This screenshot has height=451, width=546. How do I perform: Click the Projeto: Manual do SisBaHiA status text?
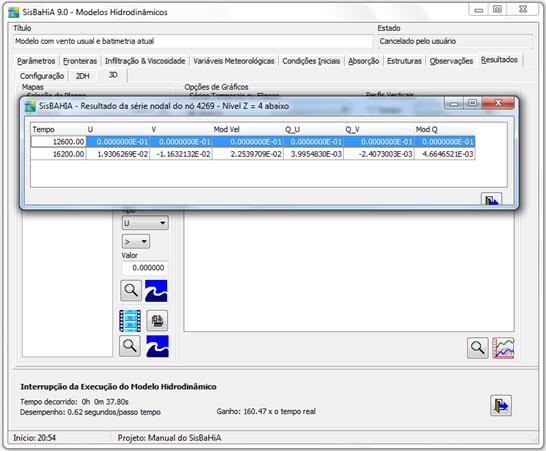(x=169, y=438)
